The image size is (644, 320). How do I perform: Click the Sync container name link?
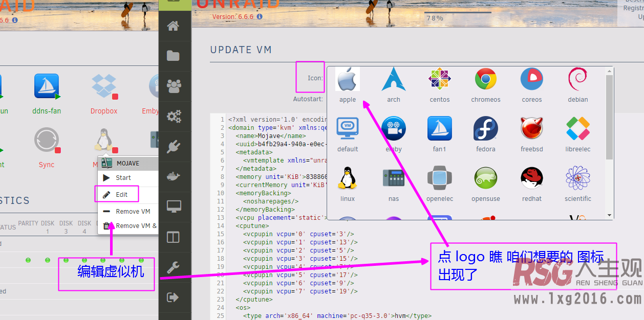pos(47,165)
